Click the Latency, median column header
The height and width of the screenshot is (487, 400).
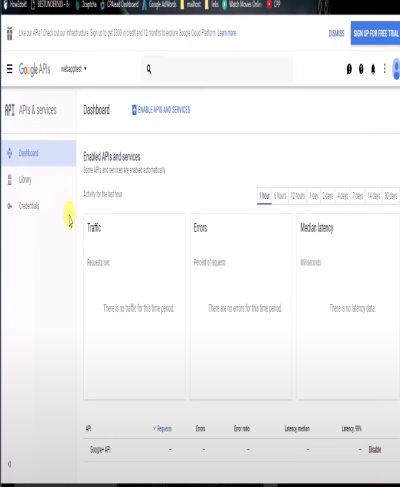pos(297,428)
